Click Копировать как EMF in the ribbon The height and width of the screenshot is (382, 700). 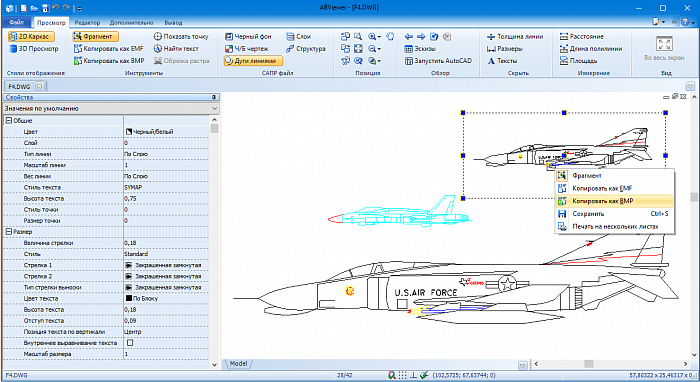click(x=109, y=49)
